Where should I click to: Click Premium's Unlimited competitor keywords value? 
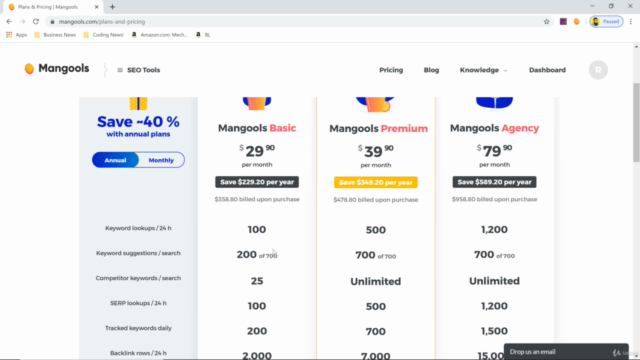[x=376, y=281]
